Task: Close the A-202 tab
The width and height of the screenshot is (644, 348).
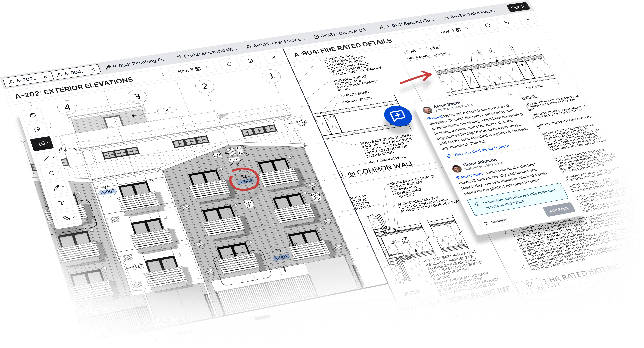Action: [x=45, y=77]
